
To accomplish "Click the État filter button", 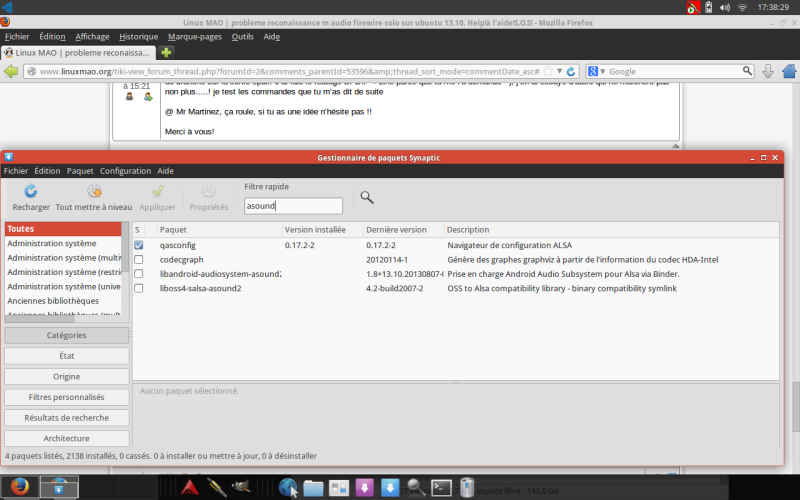I will point(66,356).
